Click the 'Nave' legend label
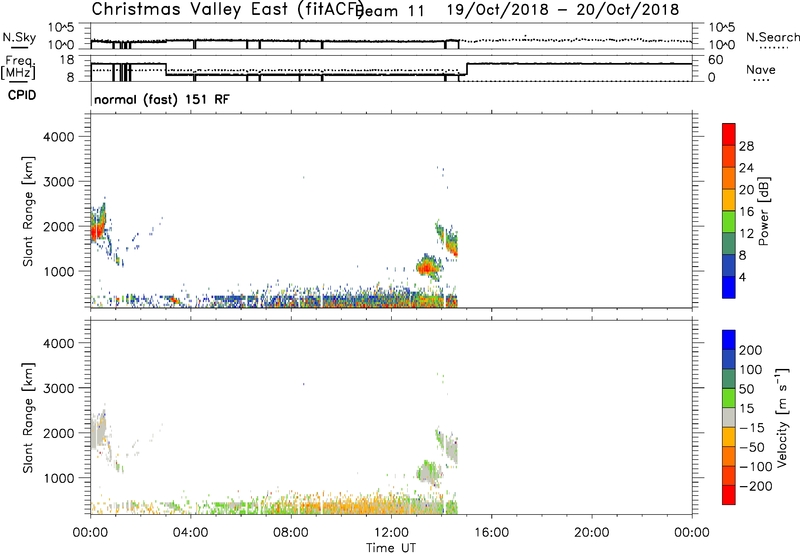This screenshot has width=800, height=554. (x=761, y=69)
